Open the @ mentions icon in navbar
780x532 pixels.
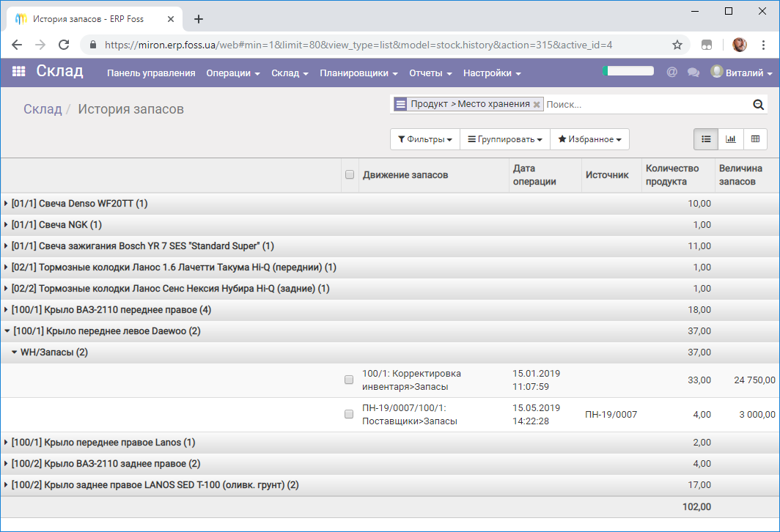(672, 72)
